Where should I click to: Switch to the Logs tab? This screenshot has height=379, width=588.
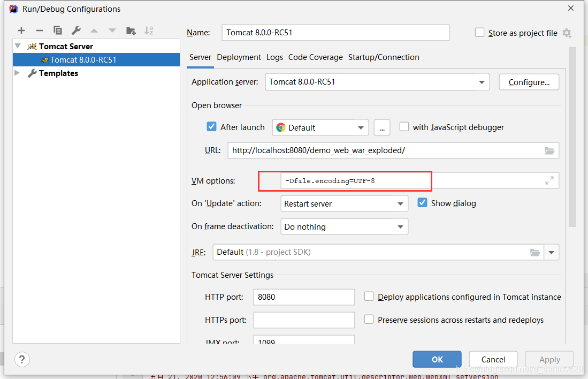point(274,57)
